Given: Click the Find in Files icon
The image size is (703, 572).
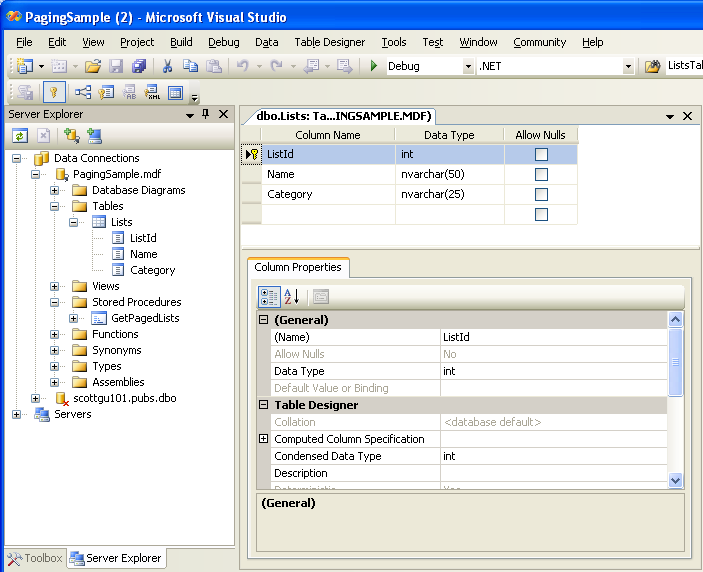Looking at the screenshot, I should 653,66.
